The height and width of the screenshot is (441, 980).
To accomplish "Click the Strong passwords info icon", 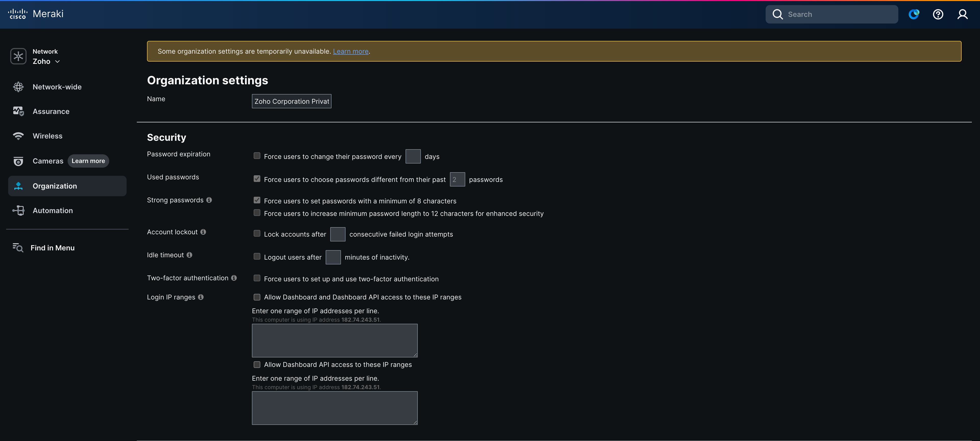I will [x=209, y=200].
